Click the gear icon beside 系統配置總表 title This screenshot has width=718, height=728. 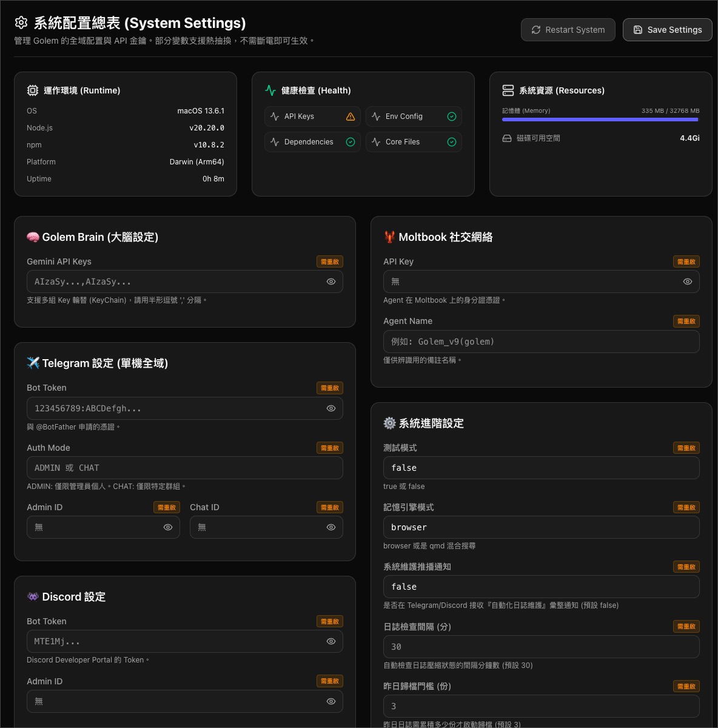point(21,23)
